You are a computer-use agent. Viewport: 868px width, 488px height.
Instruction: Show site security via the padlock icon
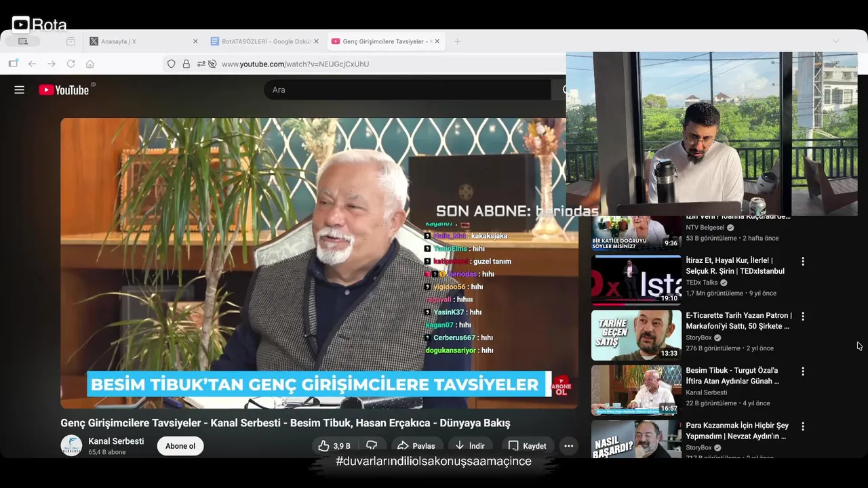[186, 64]
